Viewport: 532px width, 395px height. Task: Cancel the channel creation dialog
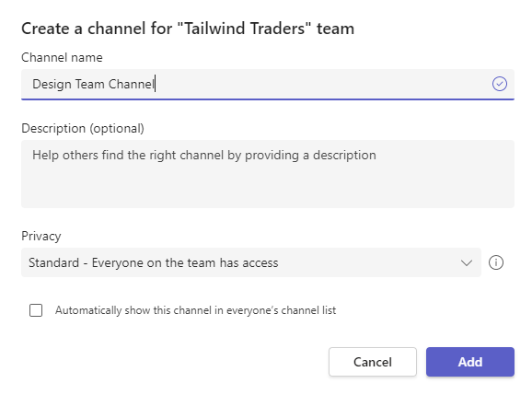point(373,362)
